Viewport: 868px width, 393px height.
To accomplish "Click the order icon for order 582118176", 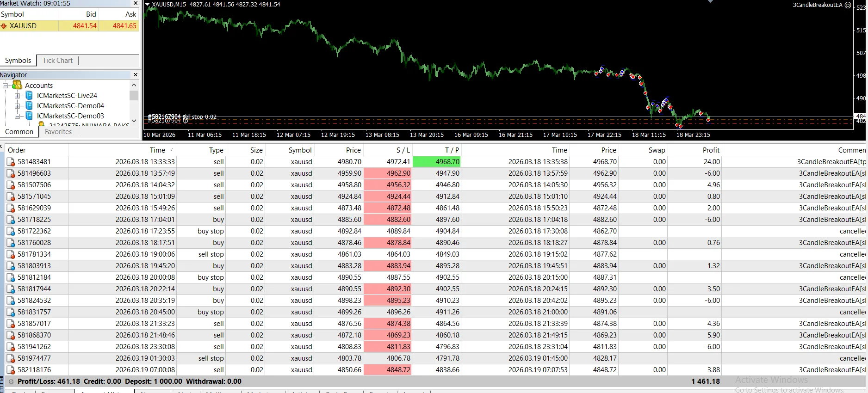I will (x=11, y=370).
